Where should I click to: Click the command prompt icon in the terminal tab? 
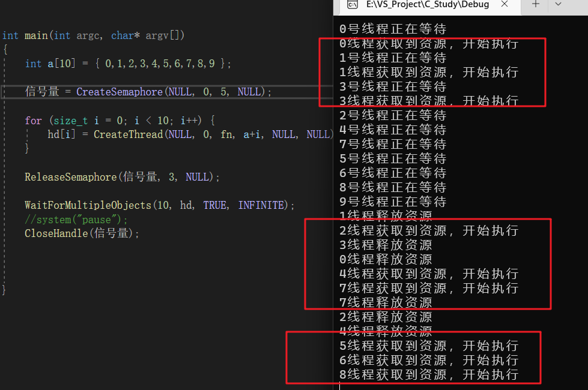pos(353,5)
